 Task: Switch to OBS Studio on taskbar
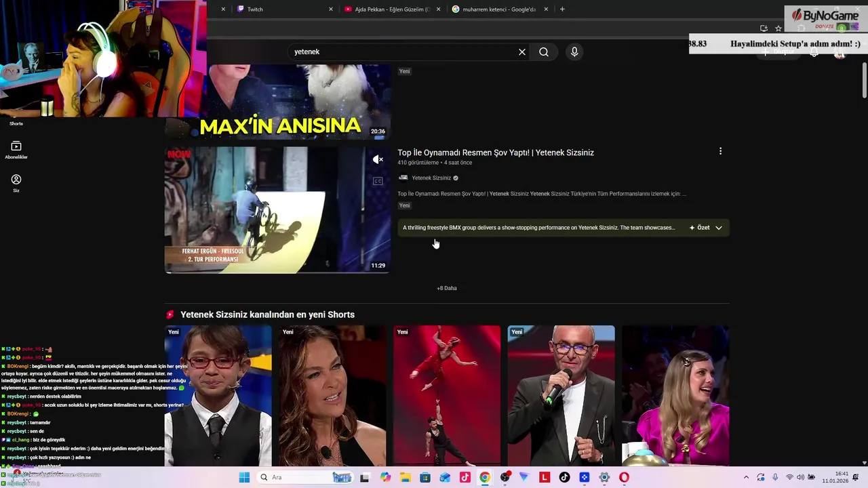[x=505, y=477]
